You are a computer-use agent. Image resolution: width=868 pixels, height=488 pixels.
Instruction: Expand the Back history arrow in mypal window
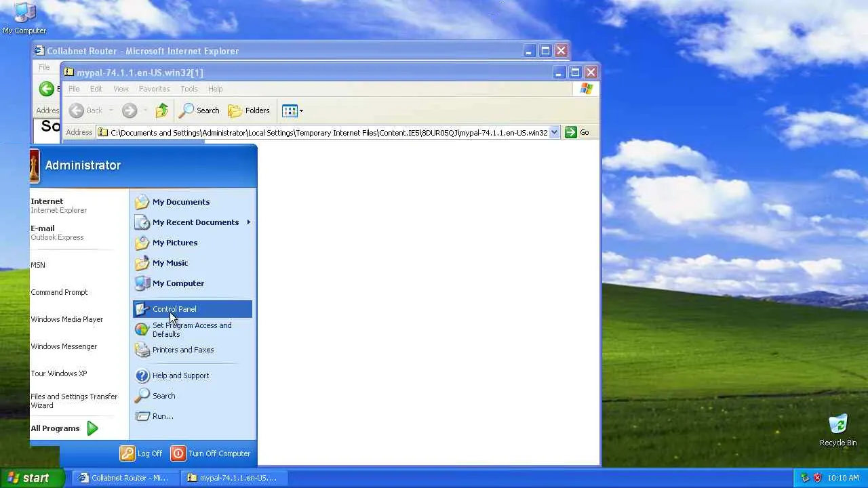111,110
